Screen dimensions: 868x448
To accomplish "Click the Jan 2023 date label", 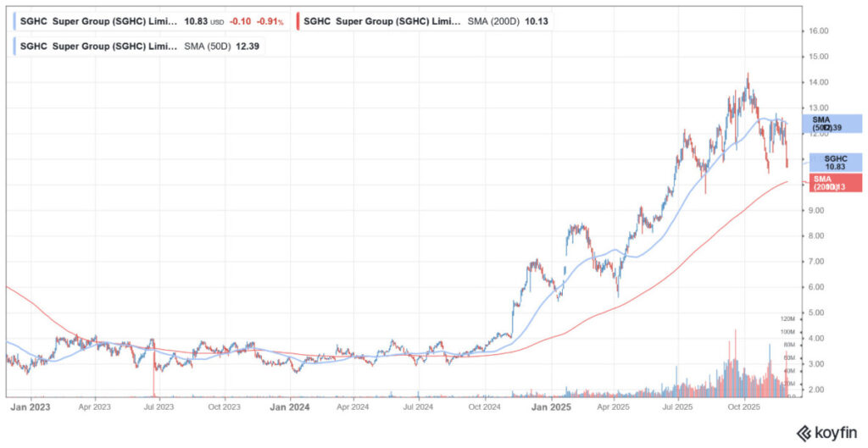I will (x=31, y=407).
